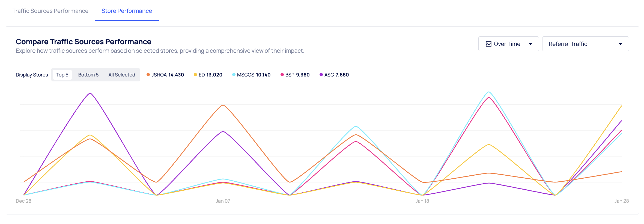This screenshot has height=224, width=644.
Task: Expand the Referral Traffic dropdown
Action: [585, 44]
